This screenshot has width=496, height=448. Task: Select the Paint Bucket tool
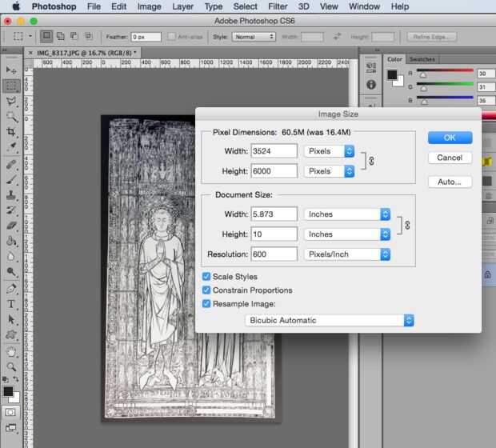click(11, 241)
